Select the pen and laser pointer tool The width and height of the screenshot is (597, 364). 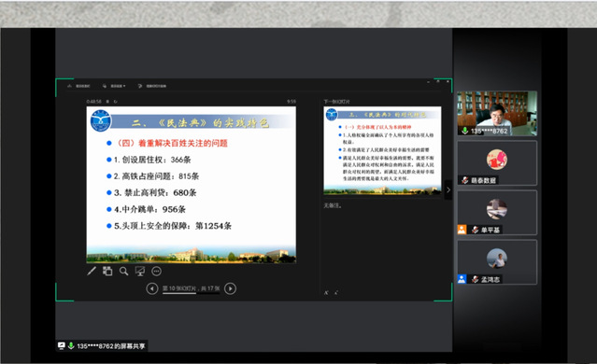pos(92,272)
